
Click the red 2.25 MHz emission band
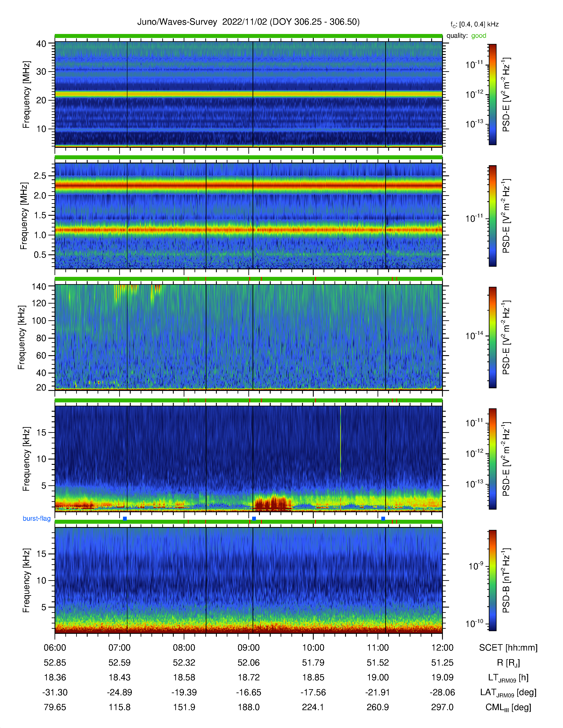[248, 185]
